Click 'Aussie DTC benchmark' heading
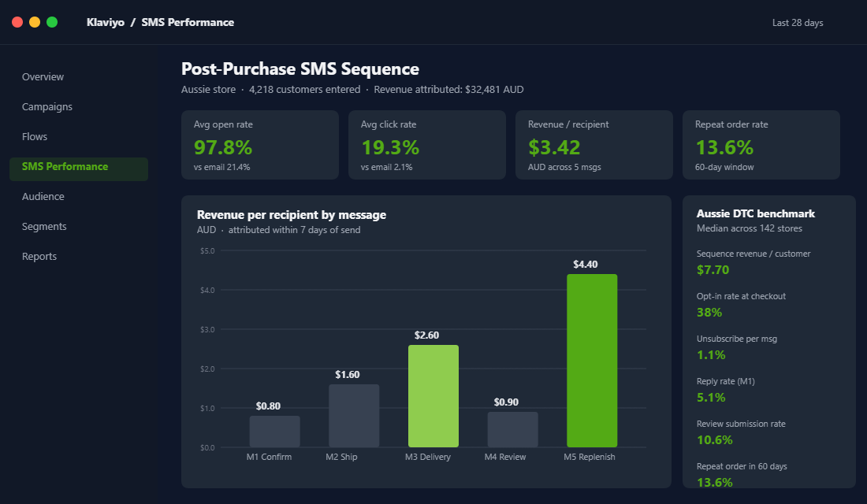This screenshot has height=504, width=867. point(756,214)
